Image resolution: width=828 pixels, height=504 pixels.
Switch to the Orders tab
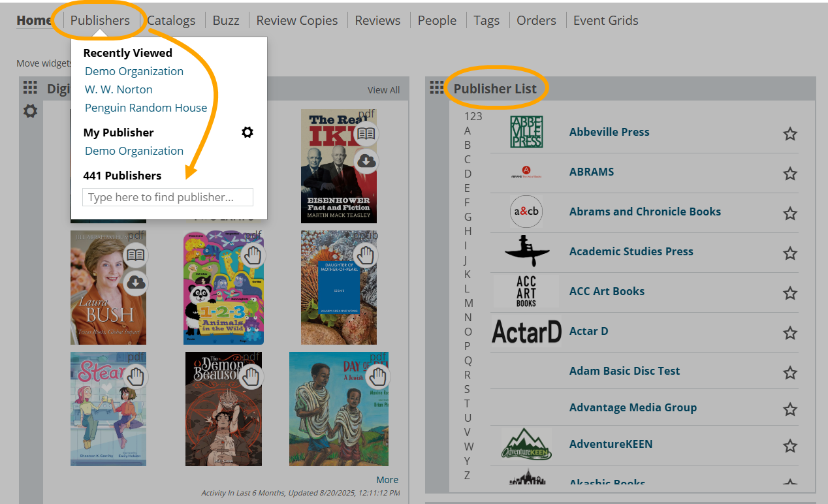pos(536,20)
